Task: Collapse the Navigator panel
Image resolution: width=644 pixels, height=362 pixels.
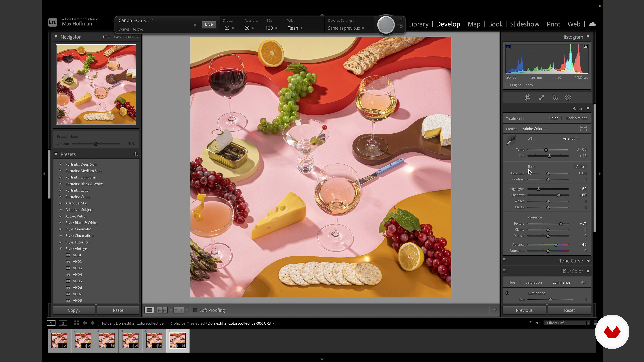Action: 56,37
